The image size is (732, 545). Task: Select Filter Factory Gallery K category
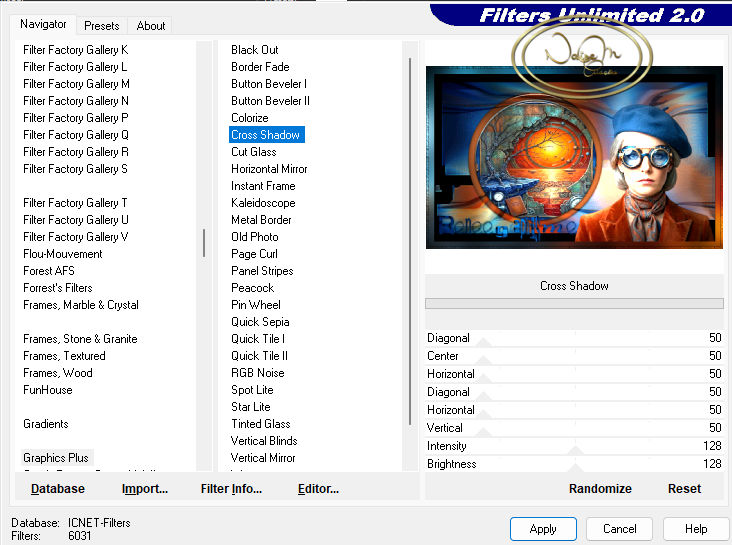tap(76, 50)
